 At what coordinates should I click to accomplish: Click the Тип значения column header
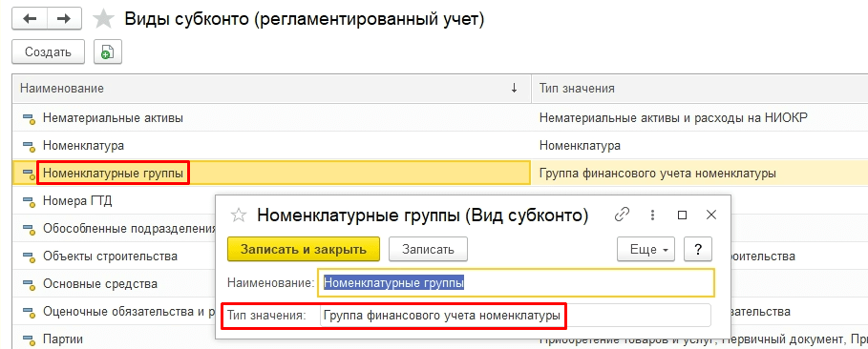pos(700,89)
